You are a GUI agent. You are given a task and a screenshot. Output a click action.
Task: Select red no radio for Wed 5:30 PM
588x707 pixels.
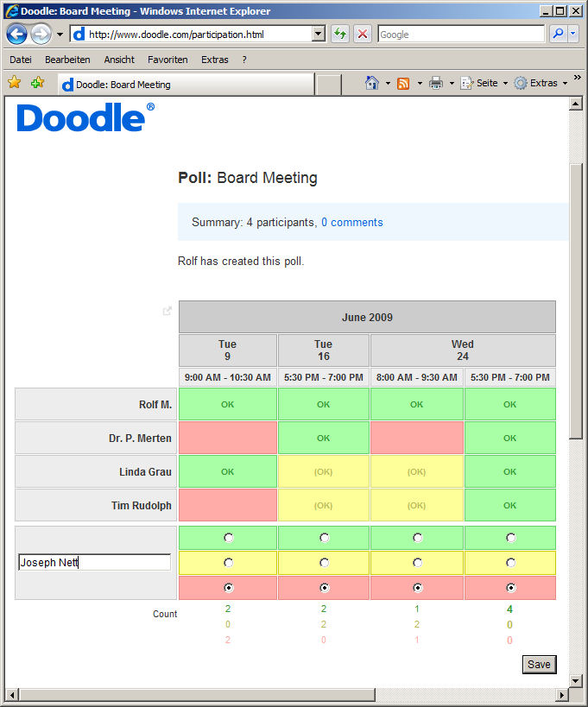coord(510,588)
